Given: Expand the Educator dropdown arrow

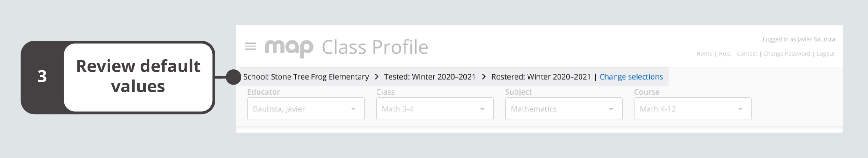Looking at the screenshot, I should click(x=353, y=109).
